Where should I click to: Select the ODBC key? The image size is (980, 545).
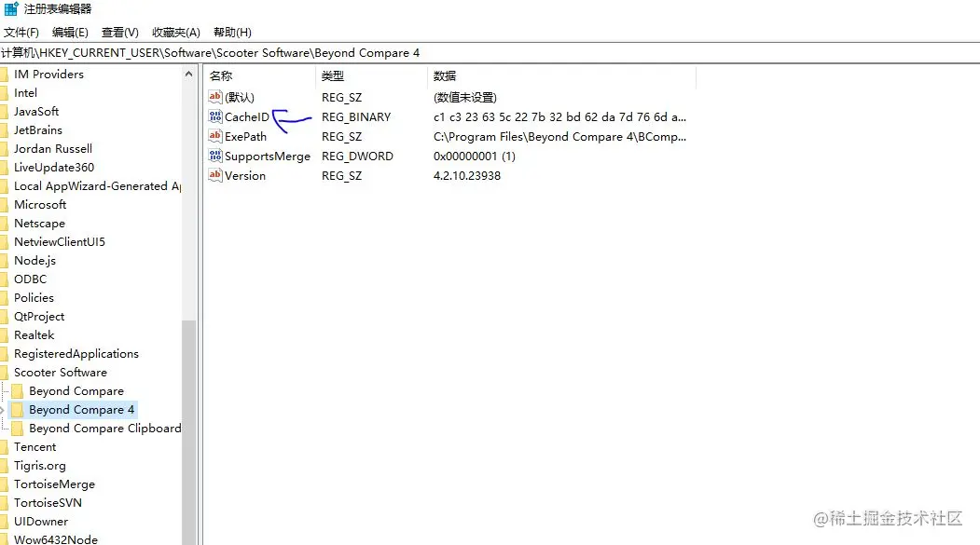pos(30,279)
